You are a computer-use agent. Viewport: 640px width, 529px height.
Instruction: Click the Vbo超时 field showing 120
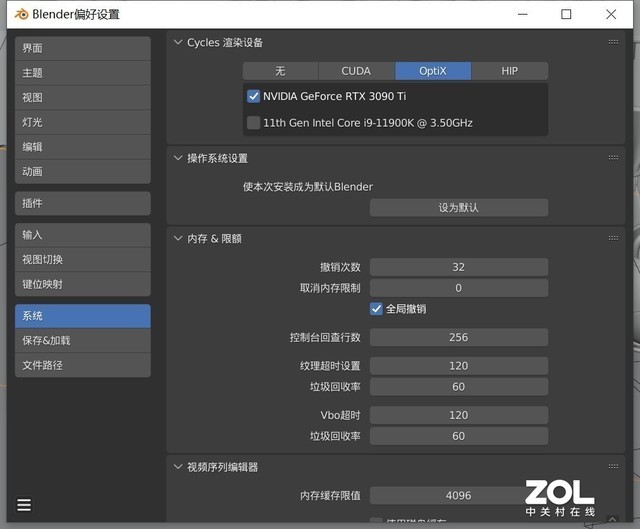pos(459,415)
